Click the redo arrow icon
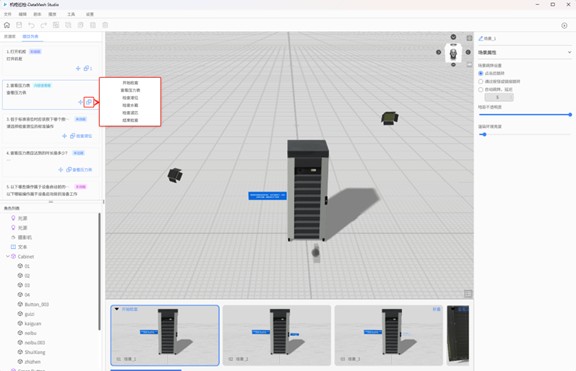 [x=44, y=25]
